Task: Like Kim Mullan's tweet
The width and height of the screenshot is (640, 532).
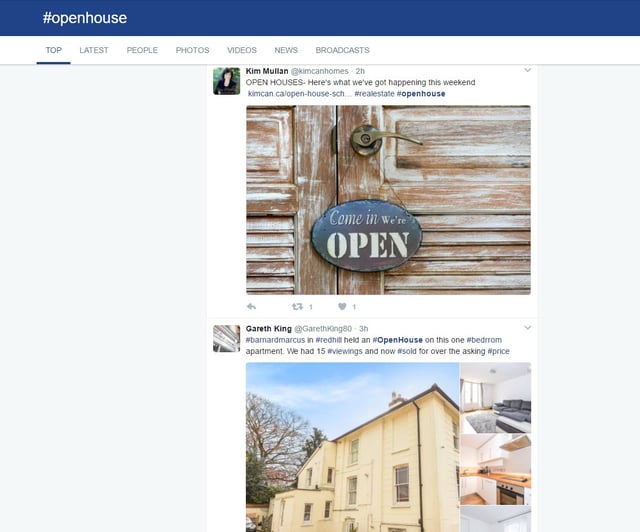Action: pos(342,307)
